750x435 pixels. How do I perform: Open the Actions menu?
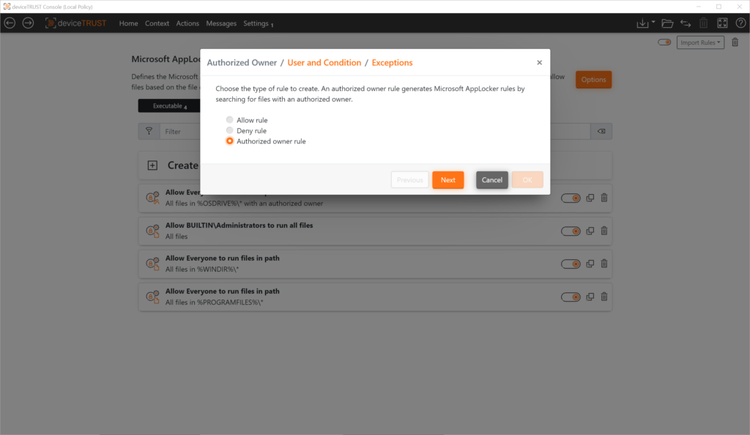click(x=188, y=23)
